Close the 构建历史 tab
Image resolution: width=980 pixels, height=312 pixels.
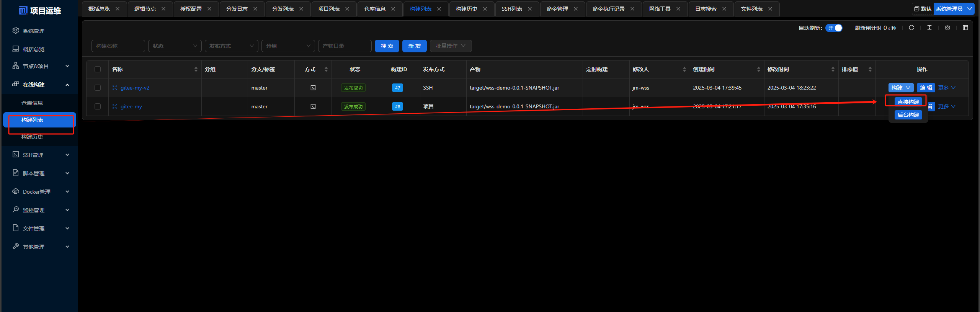[485, 9]
